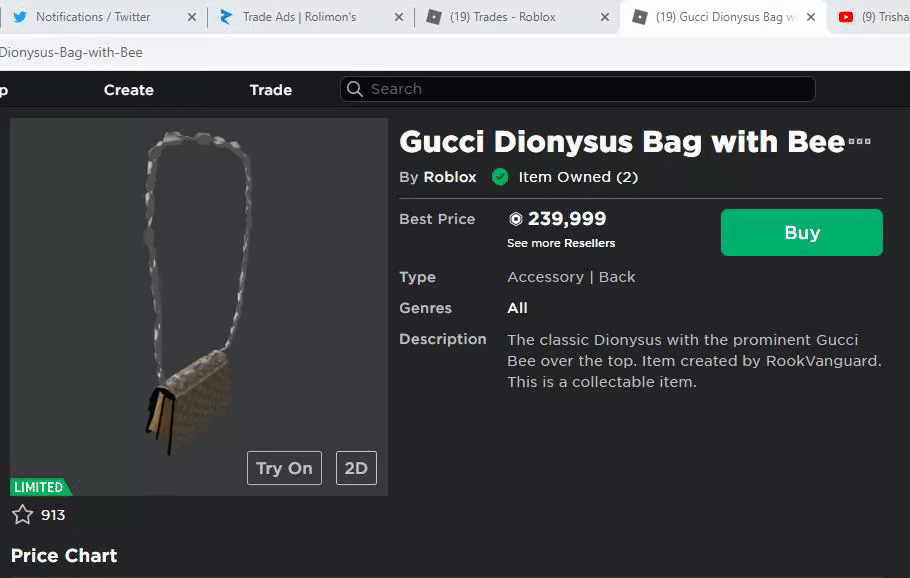Expand See more Resellers
The image size is (910, 578).
[x=561, y=243]
